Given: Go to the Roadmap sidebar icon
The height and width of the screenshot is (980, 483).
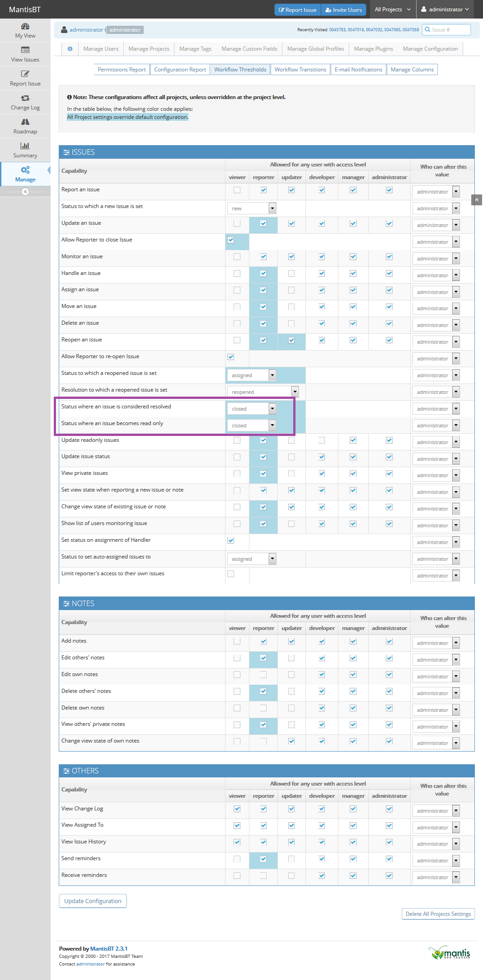Looking at the screenshot, I should 25,122.
